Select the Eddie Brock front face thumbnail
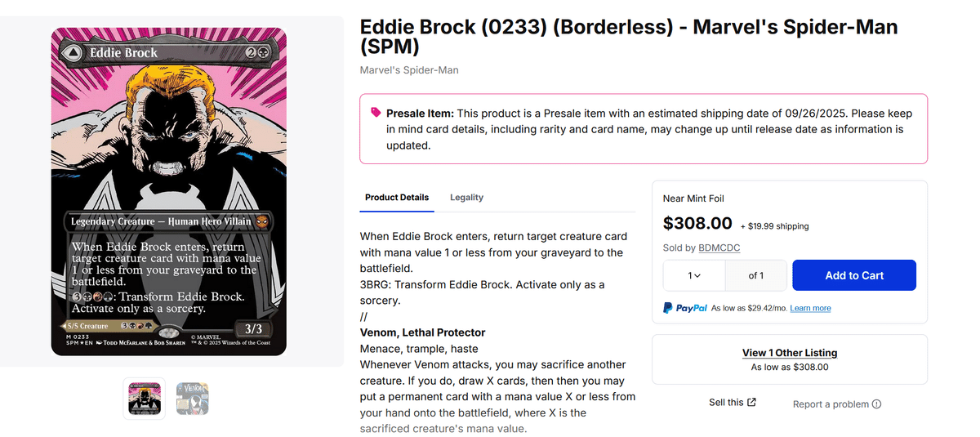The height and width of the screenshot is (437, 980). (145, 398)
